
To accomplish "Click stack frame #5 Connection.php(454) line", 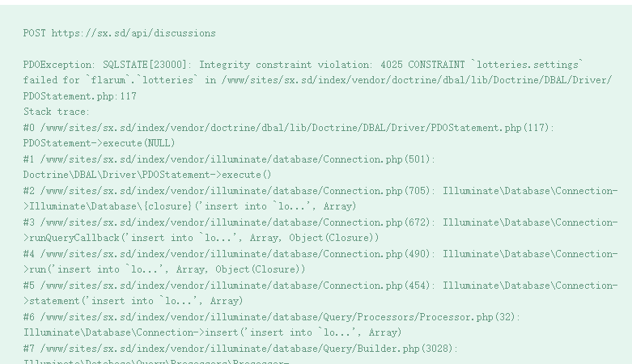I will tap(320, 286).
